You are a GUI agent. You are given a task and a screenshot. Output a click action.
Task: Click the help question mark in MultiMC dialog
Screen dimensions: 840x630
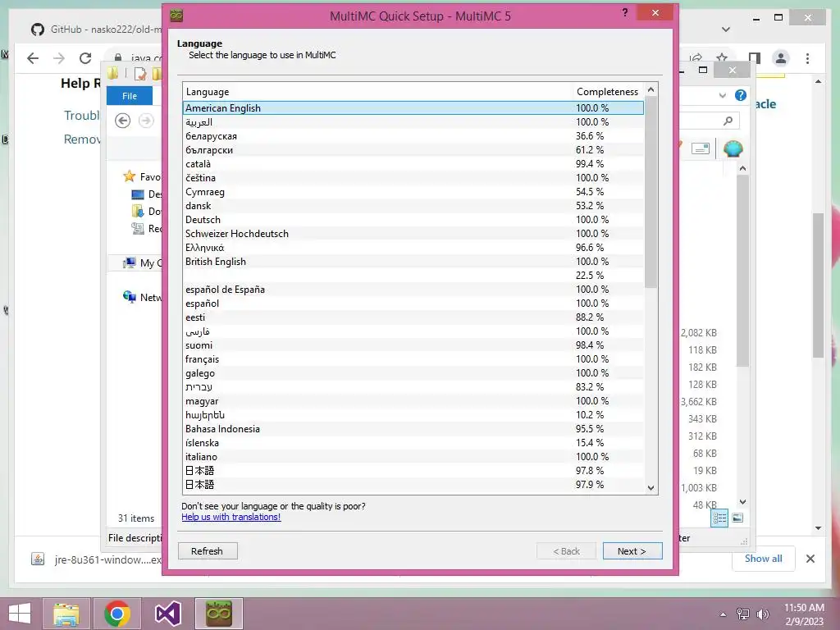click(x=624, y=12)
